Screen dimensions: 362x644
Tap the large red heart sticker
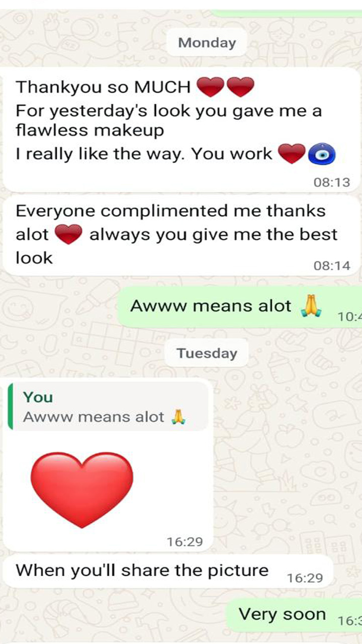[82, 490]
